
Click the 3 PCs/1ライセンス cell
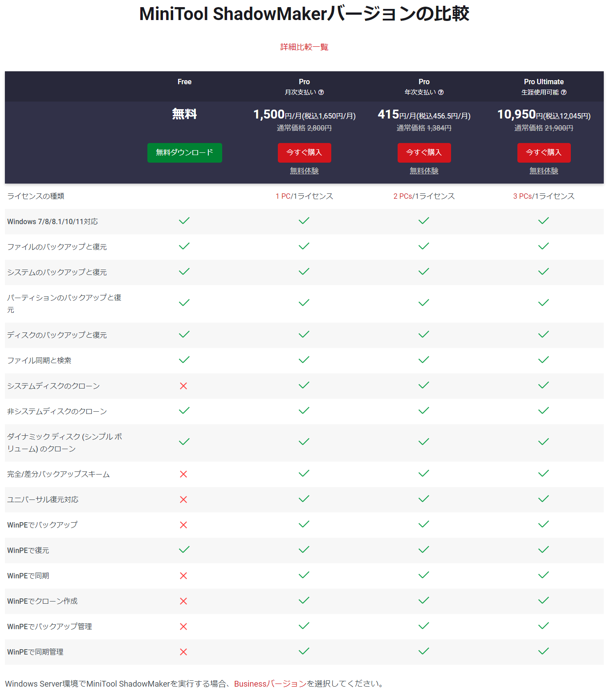point(544,196)
